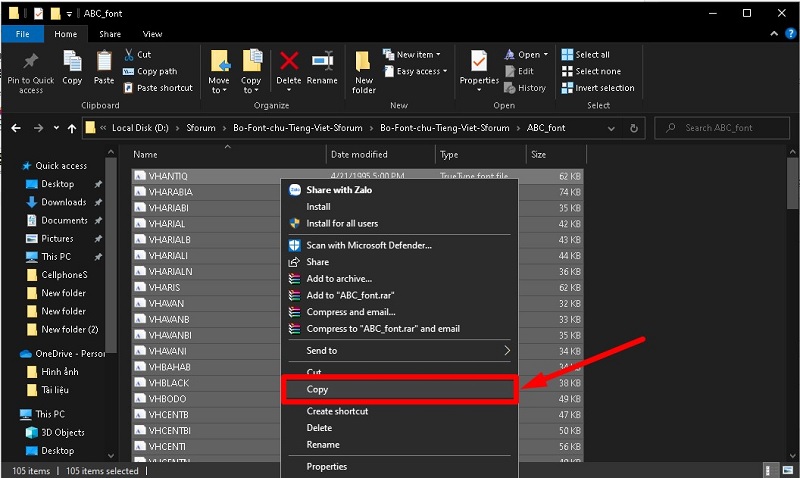The width and height of the screenshot is (800, 478).
Task: Click the Search ABC_font field
Action: [x=722, y=128]
